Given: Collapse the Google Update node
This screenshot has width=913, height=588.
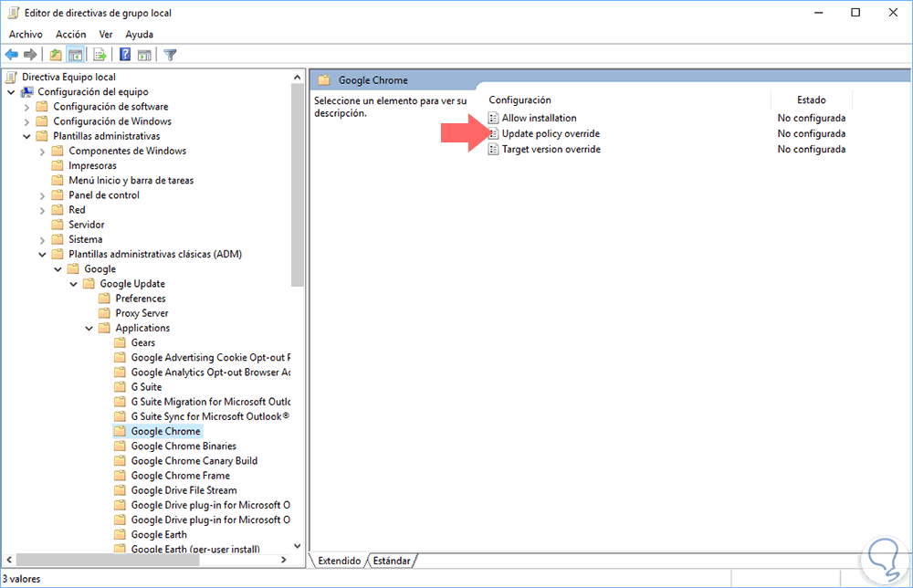Looking at the screenshot, I should coord(74,284).
